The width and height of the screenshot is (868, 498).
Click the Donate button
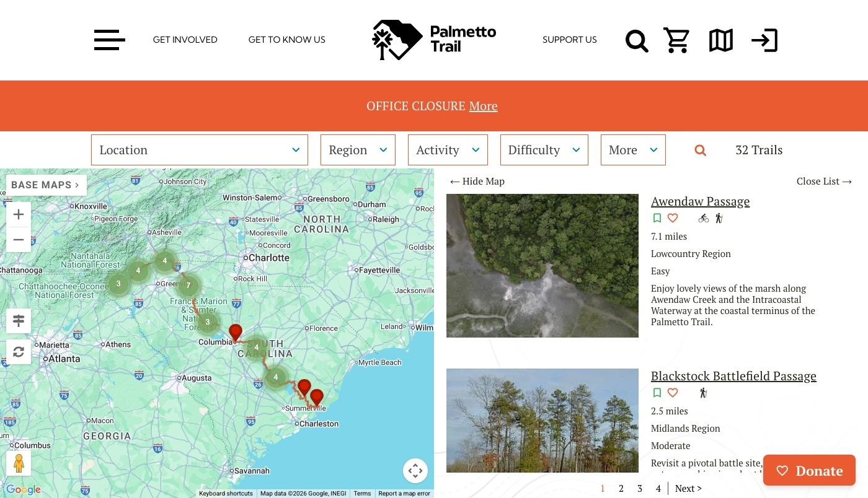pos(809,471)
